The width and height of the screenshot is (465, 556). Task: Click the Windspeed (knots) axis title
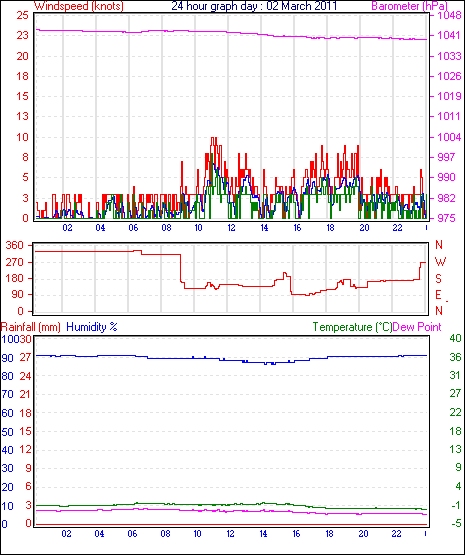click(x=79, y=6)
